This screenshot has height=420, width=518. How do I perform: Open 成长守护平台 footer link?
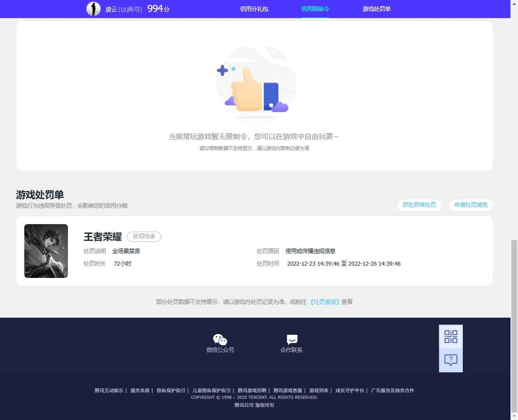point(349,390)
